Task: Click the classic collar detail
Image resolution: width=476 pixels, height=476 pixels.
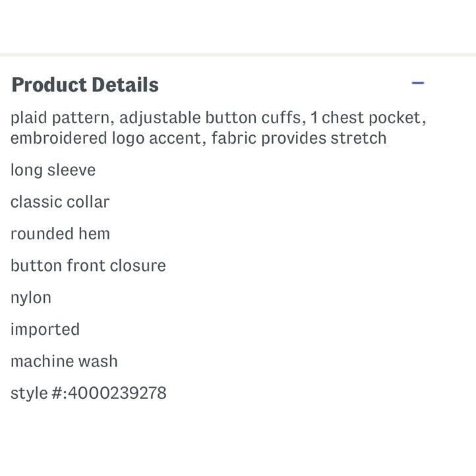Action: pos(60,202)
